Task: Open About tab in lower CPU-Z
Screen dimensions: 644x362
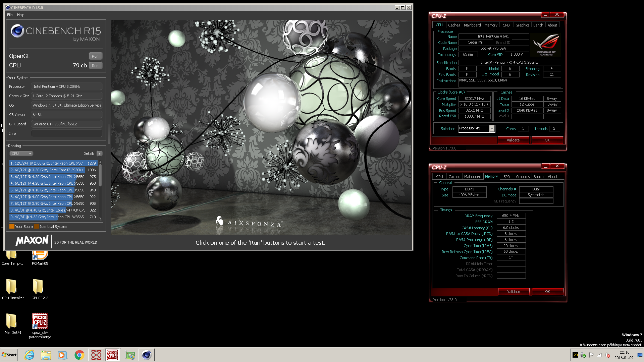Action: point(553,177)
